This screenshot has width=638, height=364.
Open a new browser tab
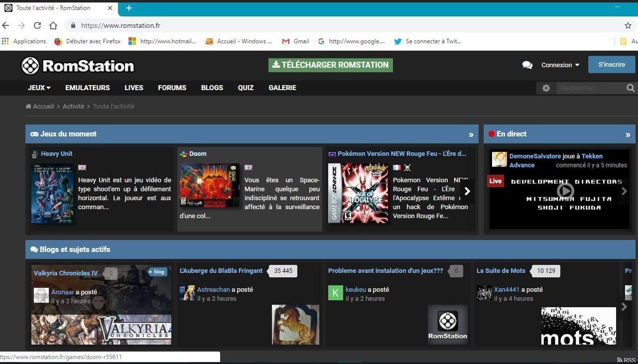tap(129, 8)
